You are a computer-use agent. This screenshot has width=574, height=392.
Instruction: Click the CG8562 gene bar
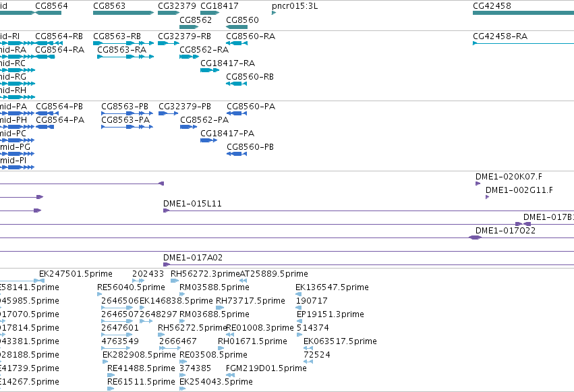coord(189,27)
